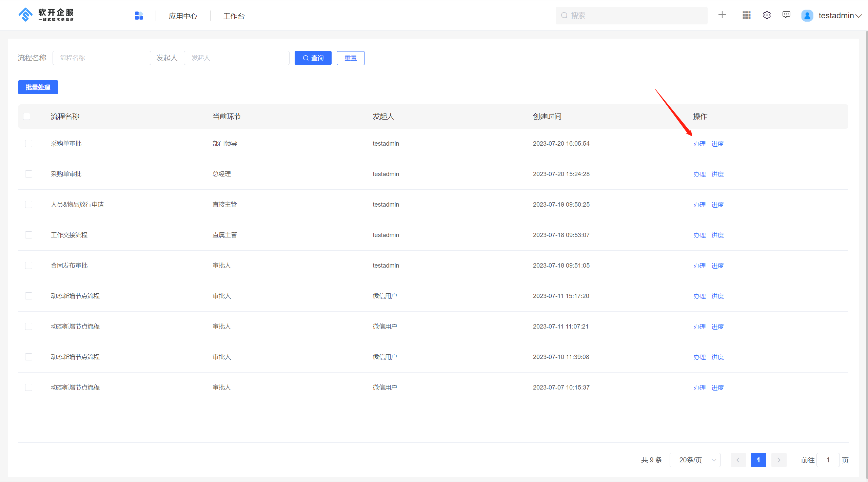Click the 直属主管 cell
The height and width of the screenshot is (482, 868).
(224, 235)
